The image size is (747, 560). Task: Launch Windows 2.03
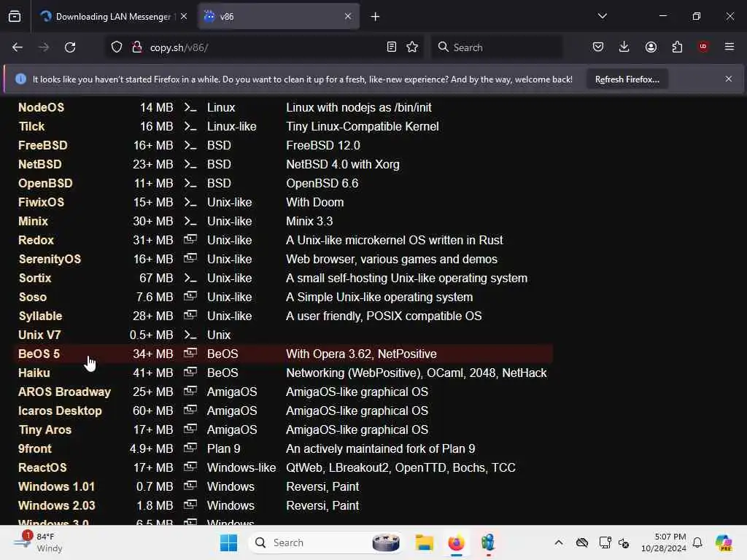(x=56, y=506)
